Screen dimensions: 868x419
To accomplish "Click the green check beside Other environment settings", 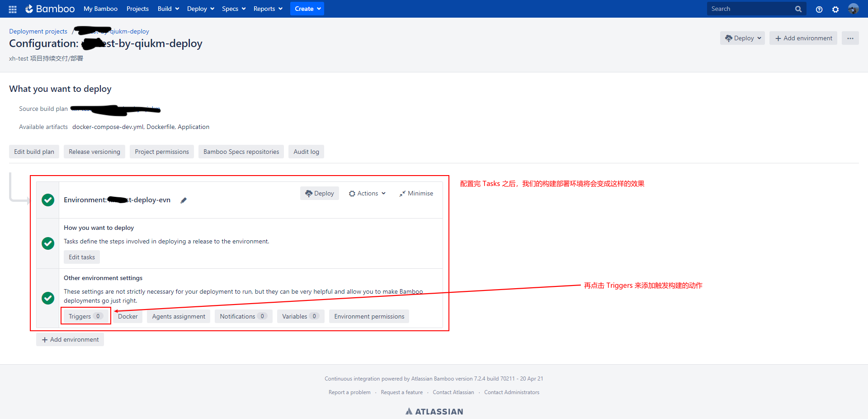I will [48, 298].
